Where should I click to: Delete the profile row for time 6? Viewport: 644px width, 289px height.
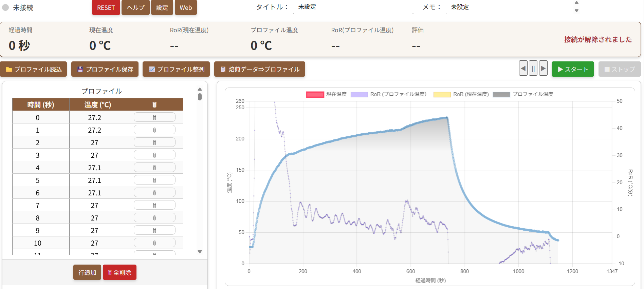pos(154,193)
